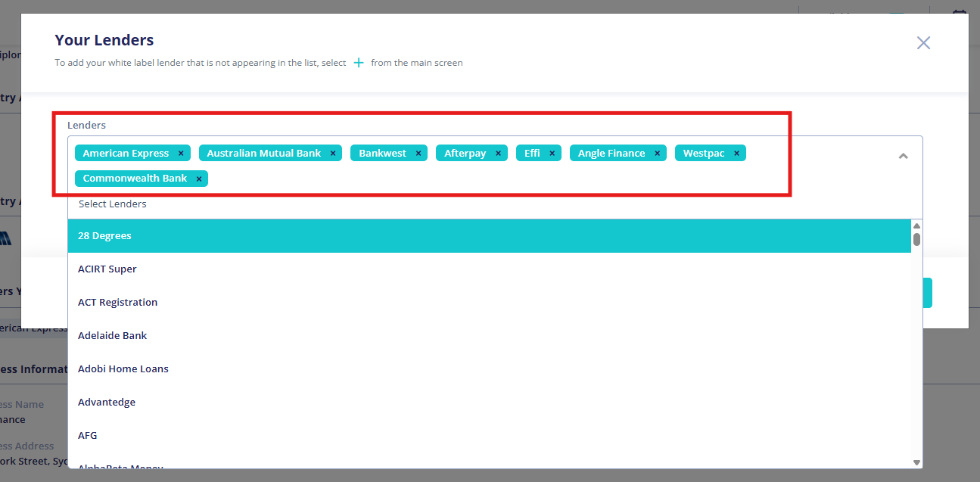Select ACT Registration from lender list
Screen dimensions: 980x482
pyautogui.click(x=489, y=303)
